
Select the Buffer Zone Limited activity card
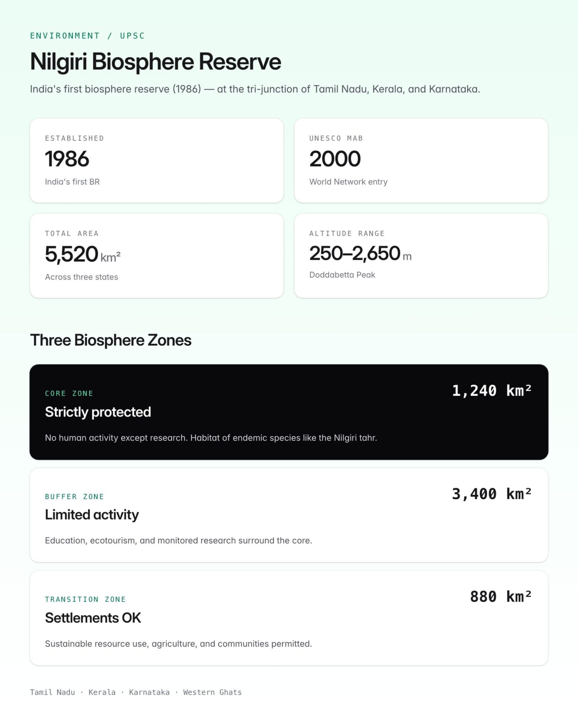pos(289,515)
